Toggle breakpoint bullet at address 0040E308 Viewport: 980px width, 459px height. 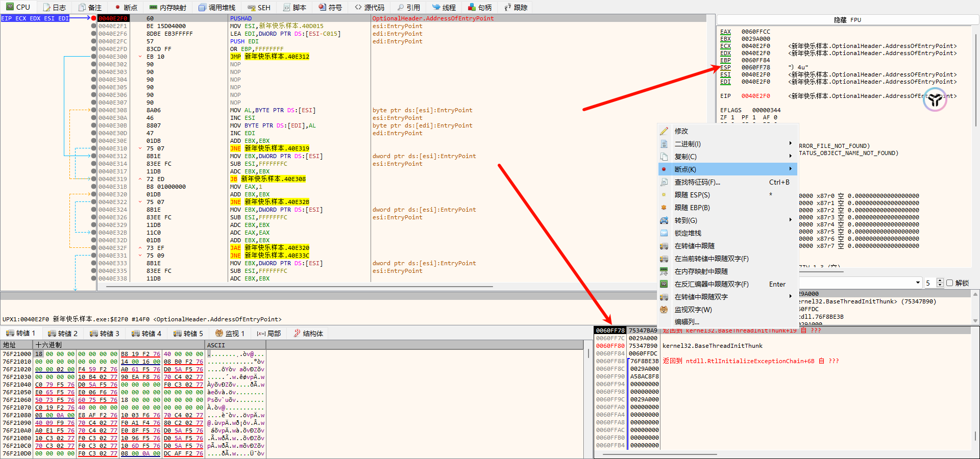pos(93,110)
